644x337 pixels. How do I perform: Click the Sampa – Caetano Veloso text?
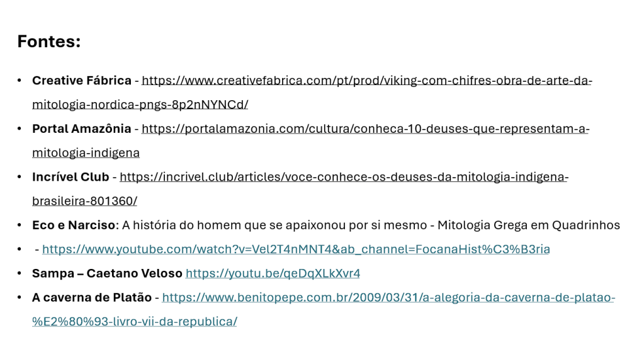(x=107, y=273)
